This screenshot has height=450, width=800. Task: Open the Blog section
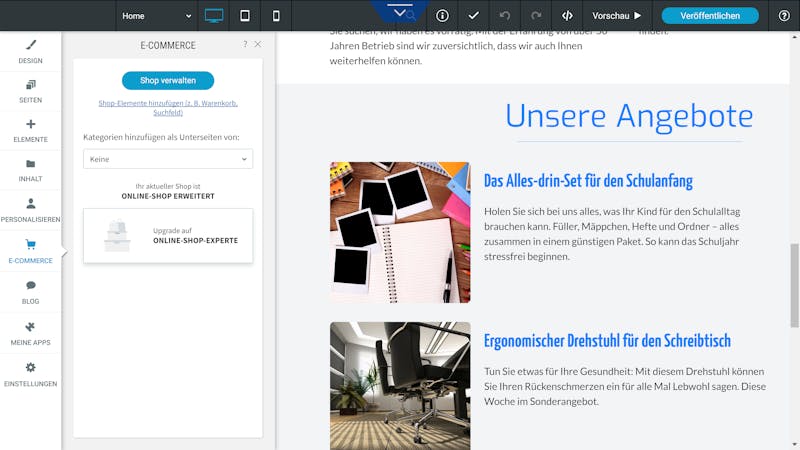(x=31, y=292)
